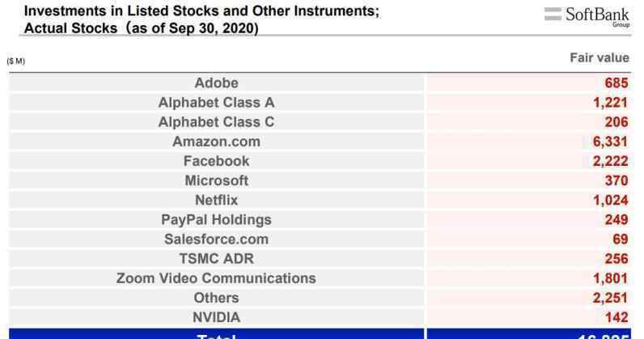
Task: Click the Facebook value 2,222
Action: [610, 161]
